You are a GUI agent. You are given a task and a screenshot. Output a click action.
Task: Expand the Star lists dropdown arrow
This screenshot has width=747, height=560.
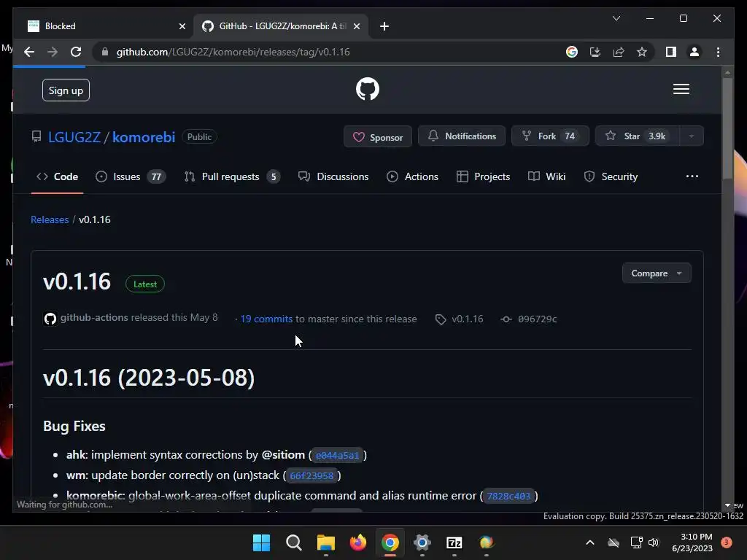(692, 136)
